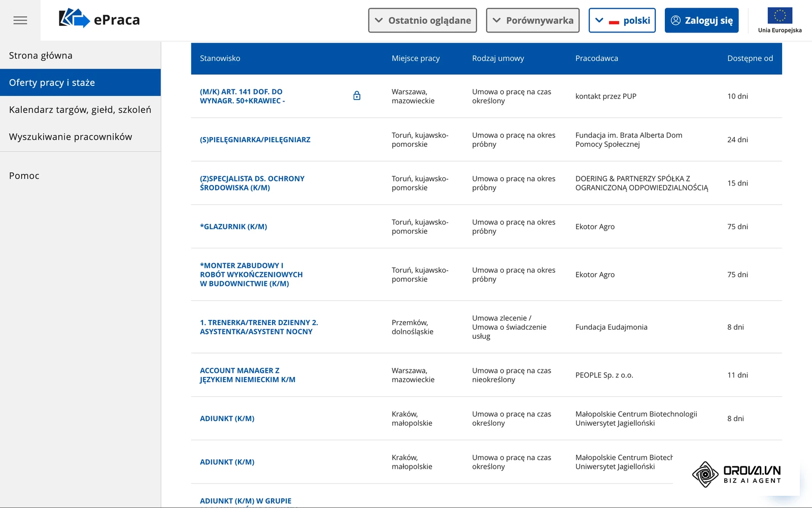Open SPECJALISTA DS. OCHRONY ŚRODOWISKA offer
812x508 pixels.
252,183
